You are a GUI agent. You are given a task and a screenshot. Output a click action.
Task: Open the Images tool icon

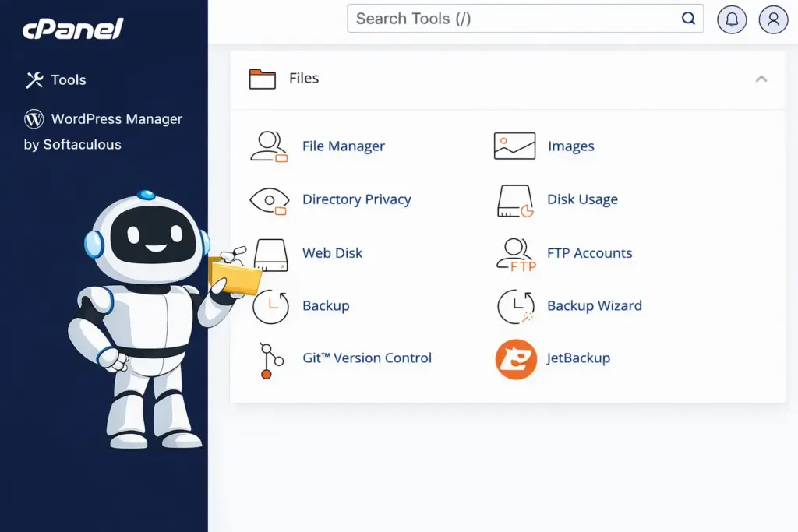(x=514, y=146)
